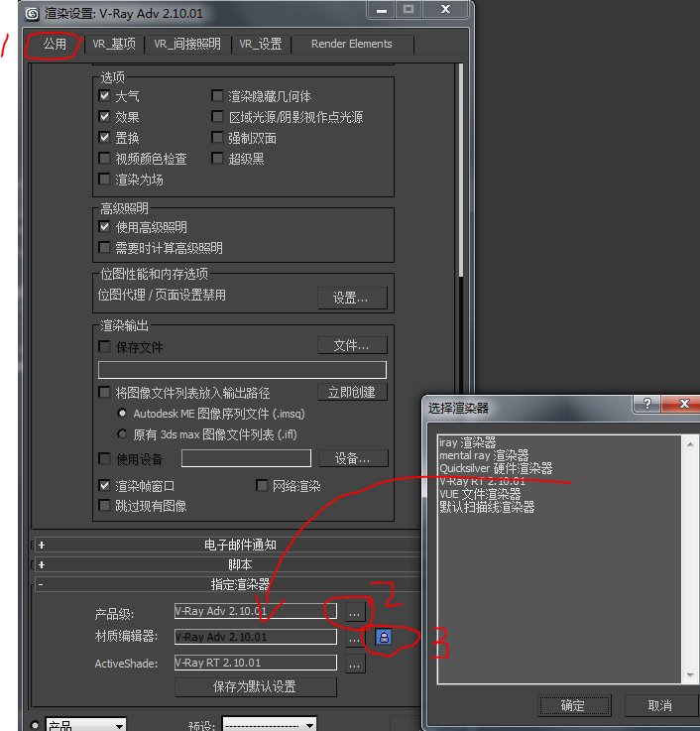Screen dimensions: 700x731
Task: Click the render output file path field
Action: (x=242, y=370)
